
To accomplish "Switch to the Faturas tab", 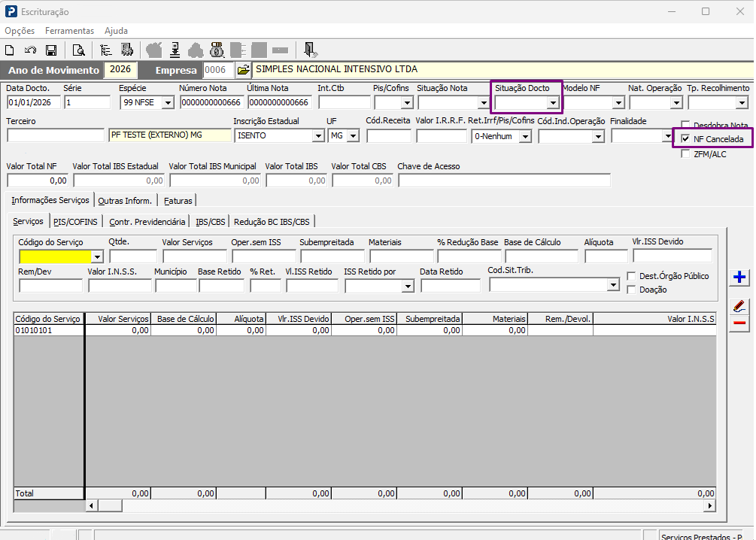I will point(178,201).
